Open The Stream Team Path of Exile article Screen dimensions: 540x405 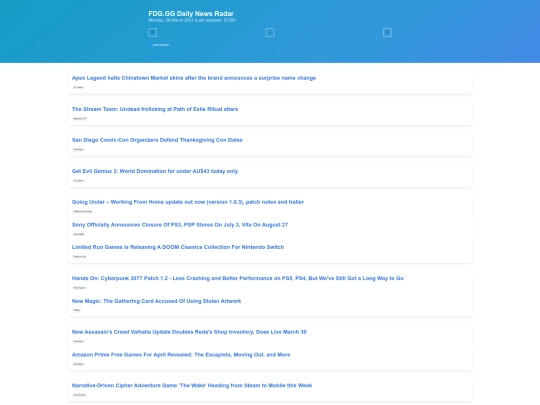[155, 109]
